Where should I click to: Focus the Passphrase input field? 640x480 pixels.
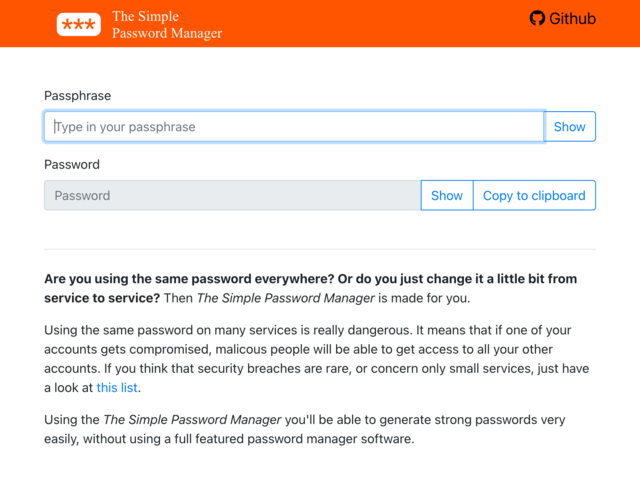click(294, 127)
